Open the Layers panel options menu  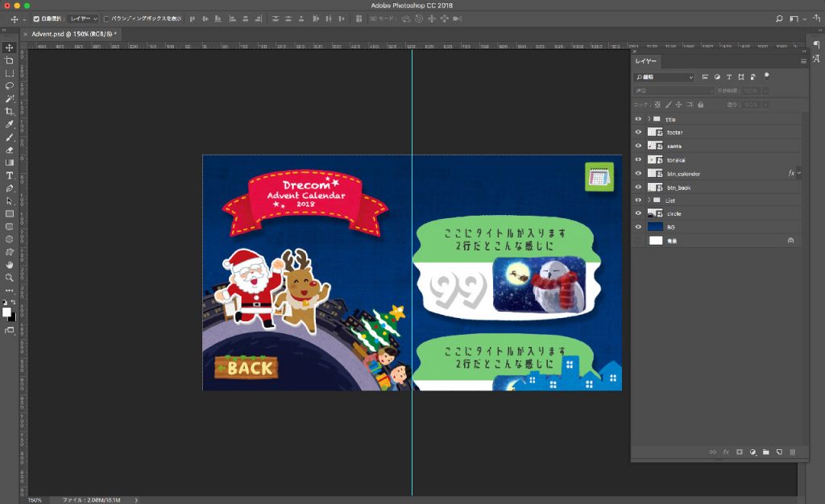(x=802, y=61)
